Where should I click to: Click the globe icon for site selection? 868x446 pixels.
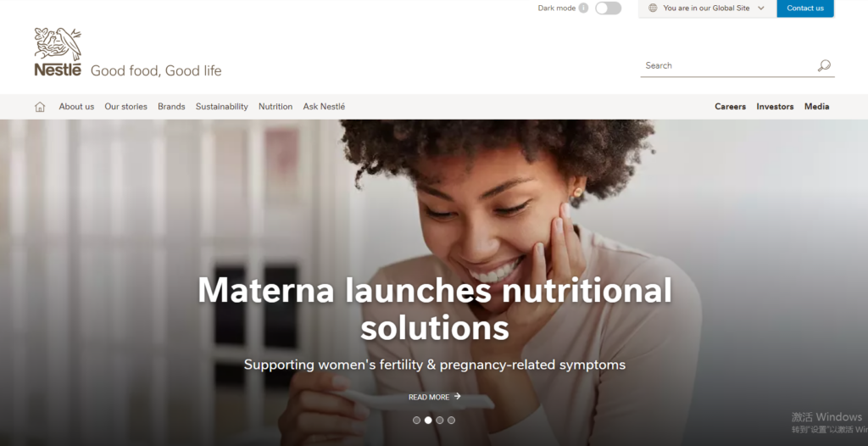pos(653,8)
